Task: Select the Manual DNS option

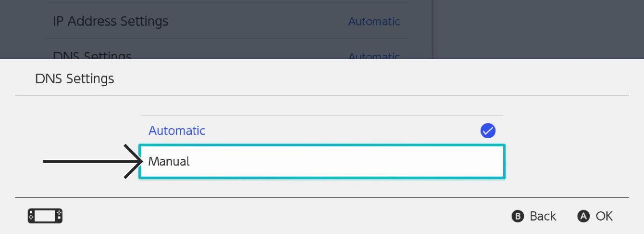Action: coord(322,162)
